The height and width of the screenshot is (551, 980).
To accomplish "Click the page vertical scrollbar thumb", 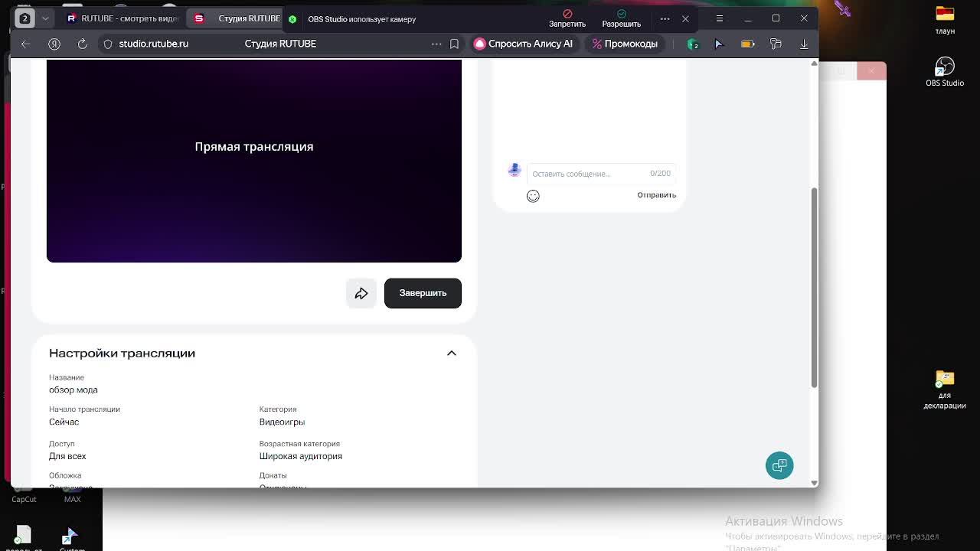I will [x=814, y=287].
